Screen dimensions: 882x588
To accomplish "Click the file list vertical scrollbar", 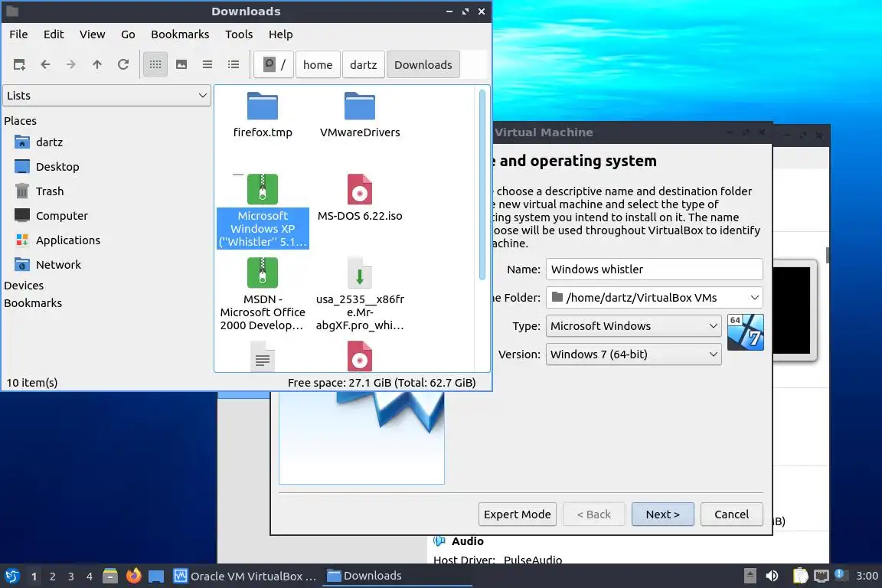I will [x=482, y=186].
